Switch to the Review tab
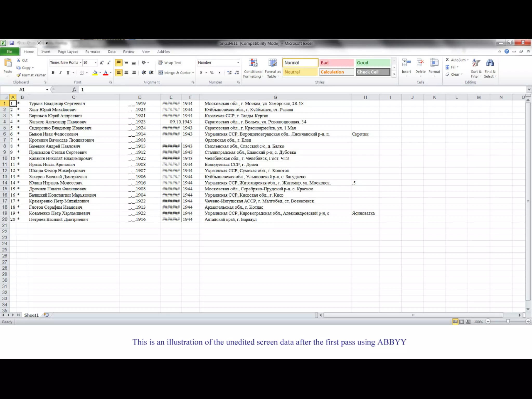 [x=129, y=52]
